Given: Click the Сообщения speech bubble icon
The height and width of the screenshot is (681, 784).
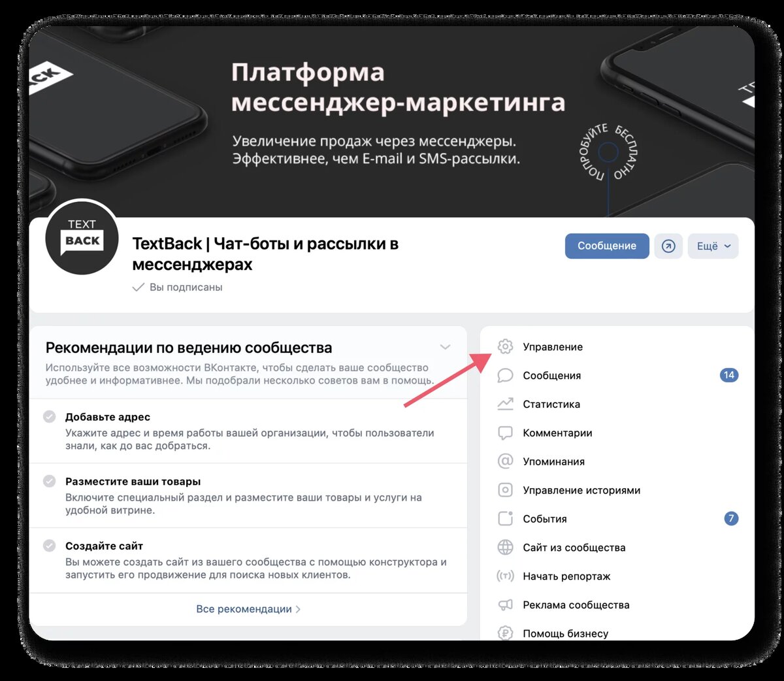Looking at the screenshot, I should (505, 375).
